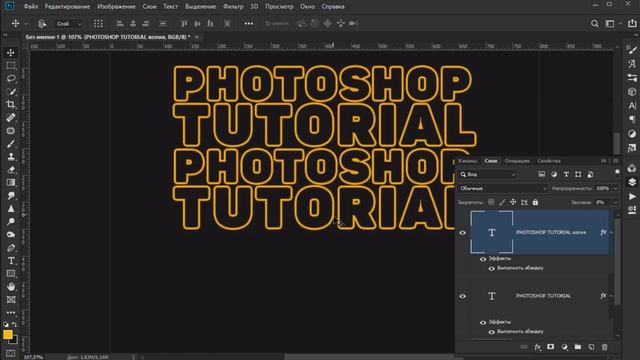Select the Horizontal Type tool
640x360 pixels.
(11, 261)
